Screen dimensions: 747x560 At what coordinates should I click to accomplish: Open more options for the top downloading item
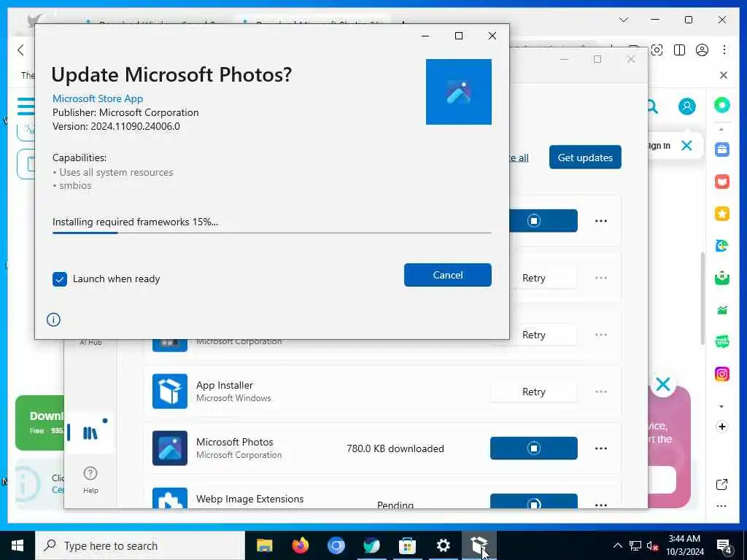[601, 221]
